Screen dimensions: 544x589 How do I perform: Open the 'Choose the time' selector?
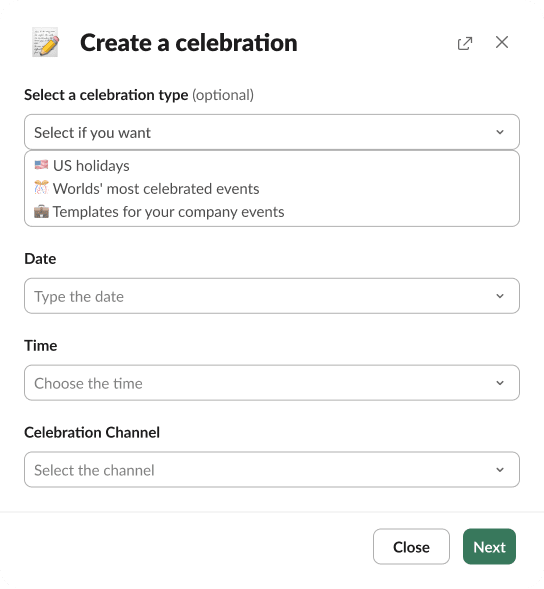272,383
